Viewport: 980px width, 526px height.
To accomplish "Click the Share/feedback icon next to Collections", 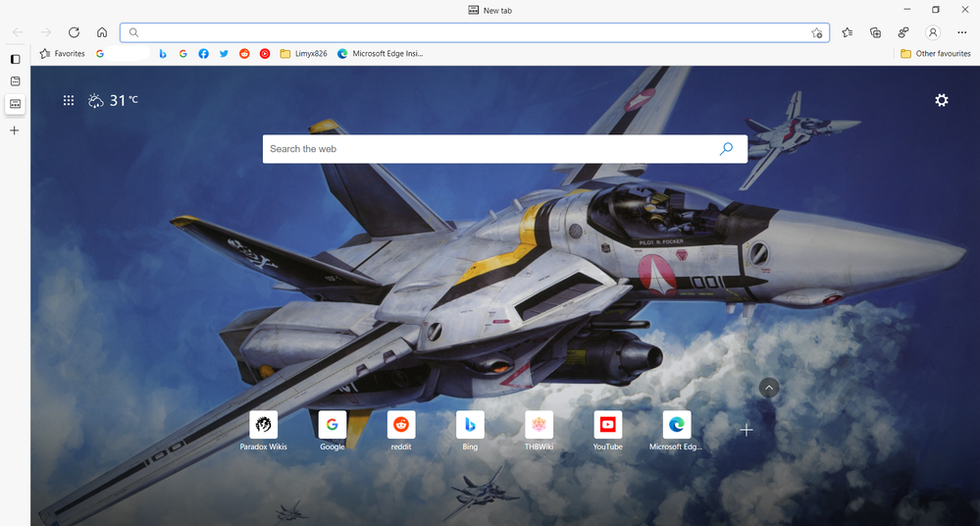I will [903, 32].
